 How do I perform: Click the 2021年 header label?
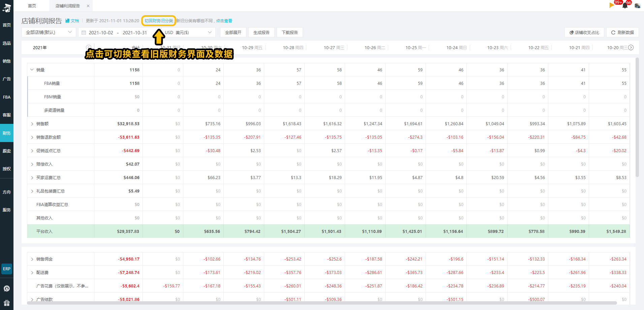click(x=40, y=47)
